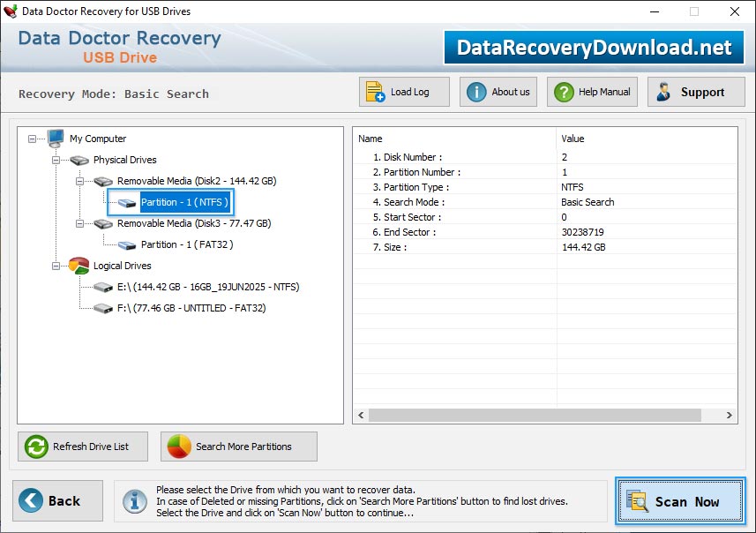
Task: Start Search More Partitions
Action: click(239, 447)
